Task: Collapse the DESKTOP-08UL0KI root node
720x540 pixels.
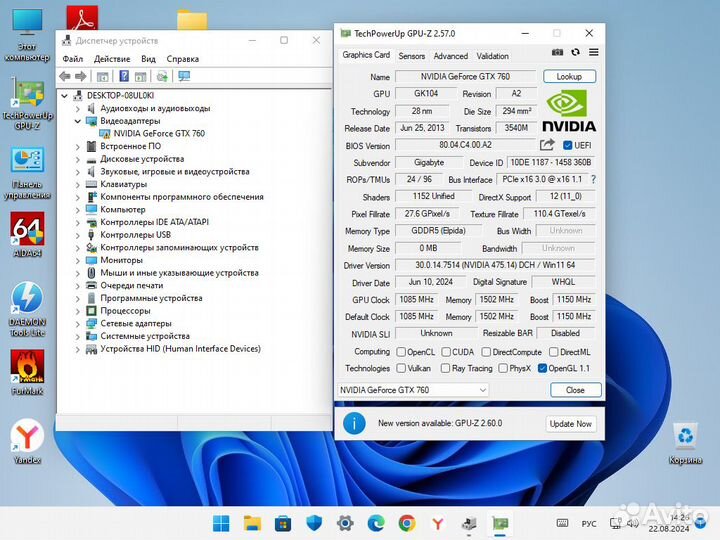Action: tap(64, 96)
